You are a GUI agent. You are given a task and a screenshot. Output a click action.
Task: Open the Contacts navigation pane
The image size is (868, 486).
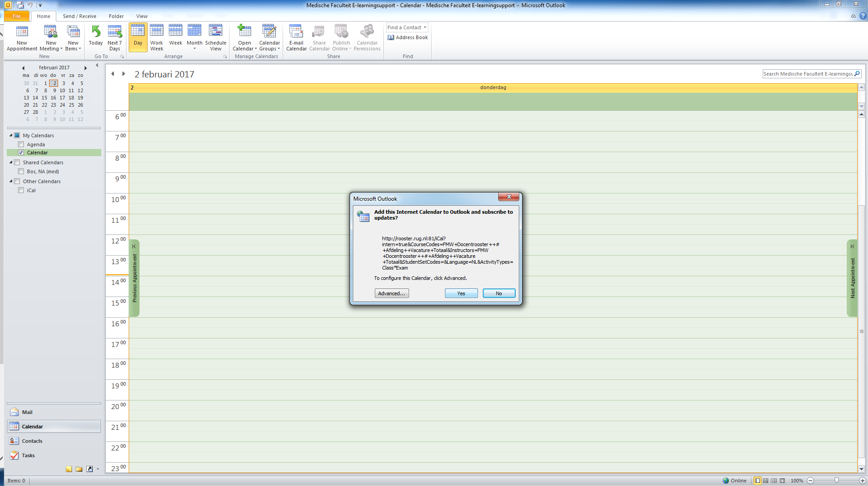pos(32,441)
